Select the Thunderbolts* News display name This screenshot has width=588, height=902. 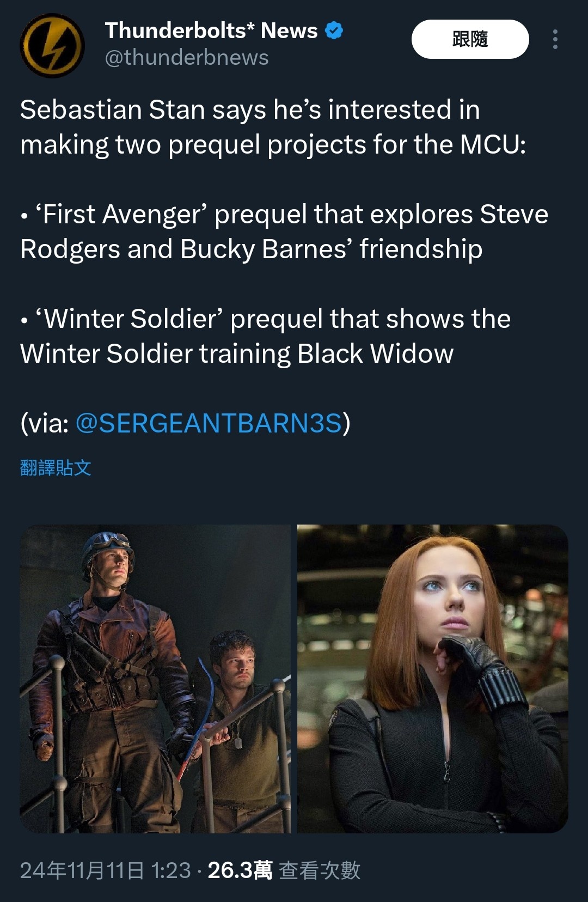coord(211,31)
